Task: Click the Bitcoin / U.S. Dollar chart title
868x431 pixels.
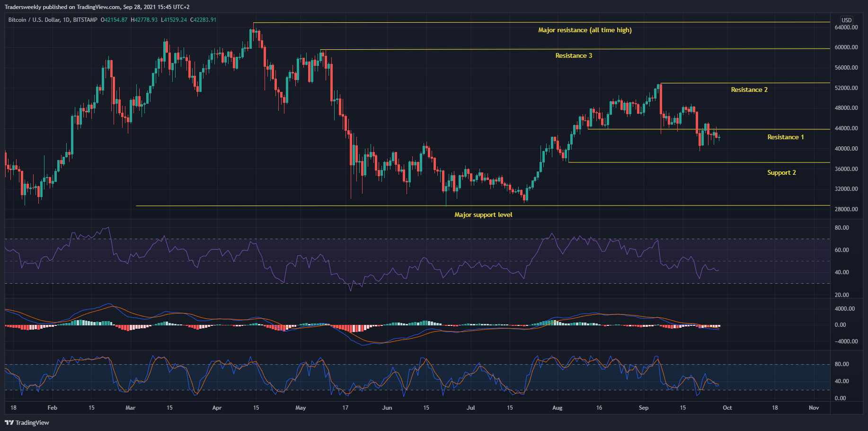Action: (53, 20)
